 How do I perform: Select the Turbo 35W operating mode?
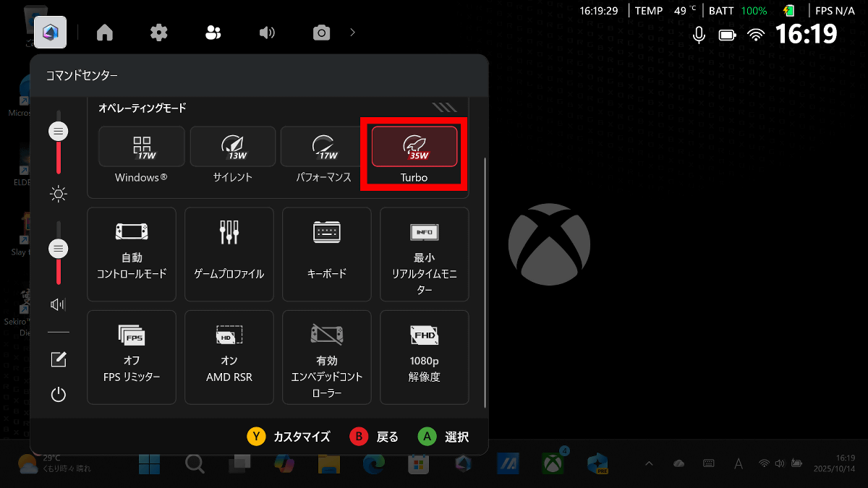coord(414,155)
